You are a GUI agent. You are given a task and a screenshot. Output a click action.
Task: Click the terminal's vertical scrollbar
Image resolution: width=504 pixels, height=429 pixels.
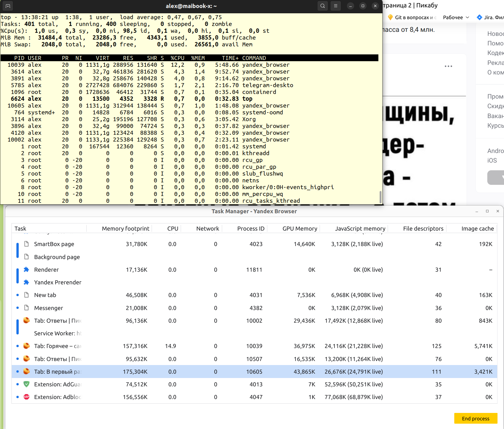380,197
